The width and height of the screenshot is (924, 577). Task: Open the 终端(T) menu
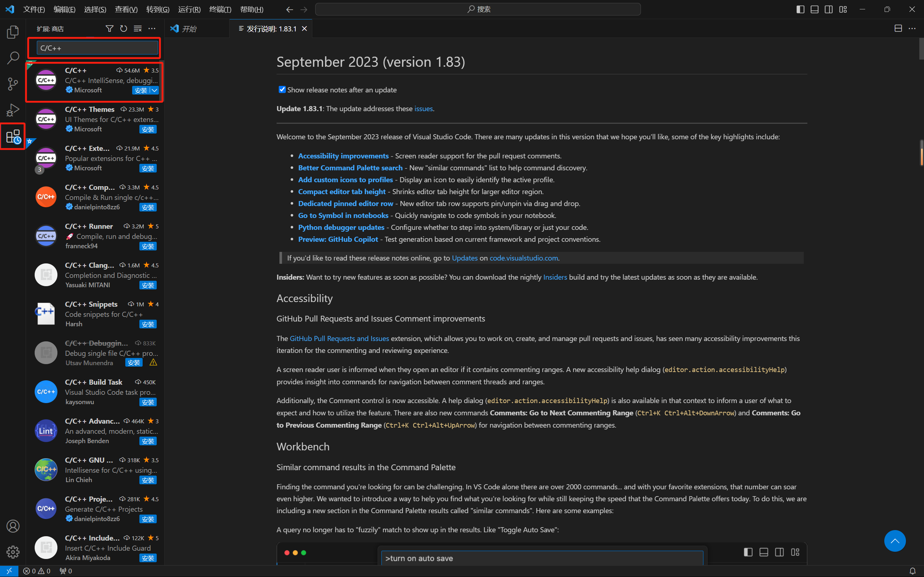coord(220,9)
